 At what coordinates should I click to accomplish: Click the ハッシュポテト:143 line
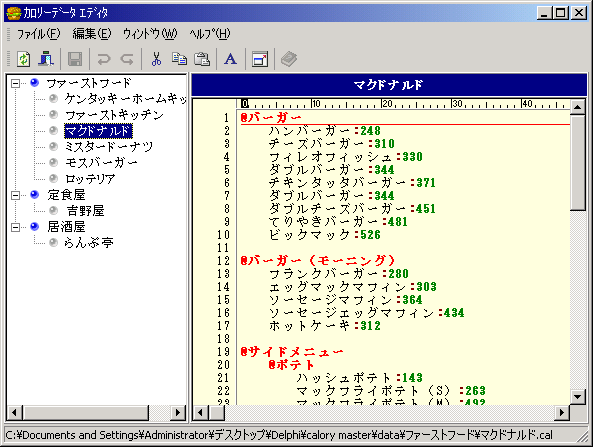(x=359, y=377)
